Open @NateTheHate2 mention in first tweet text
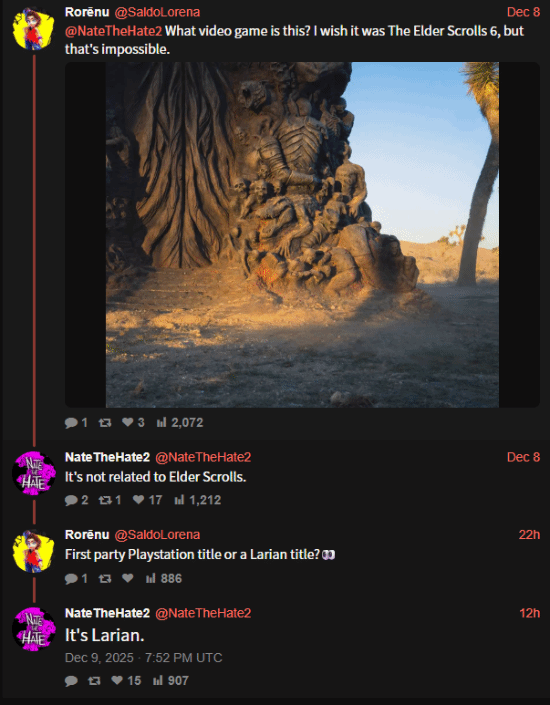 coord(113,31)
